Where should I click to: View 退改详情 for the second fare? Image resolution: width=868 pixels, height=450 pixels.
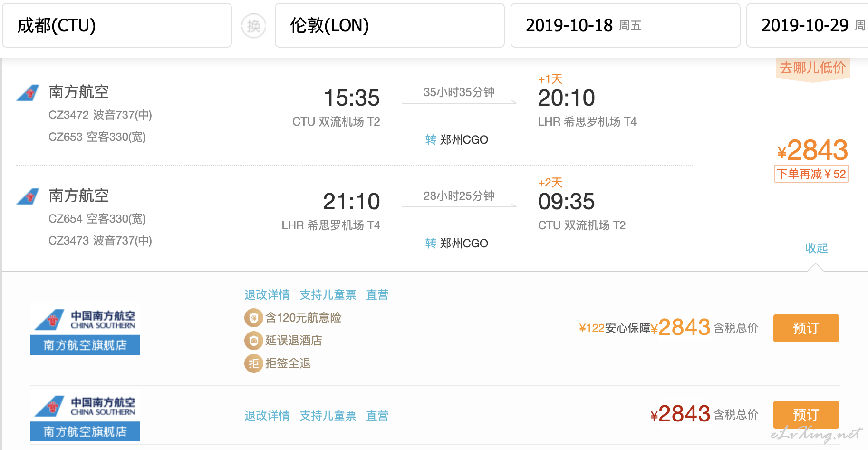267,416
